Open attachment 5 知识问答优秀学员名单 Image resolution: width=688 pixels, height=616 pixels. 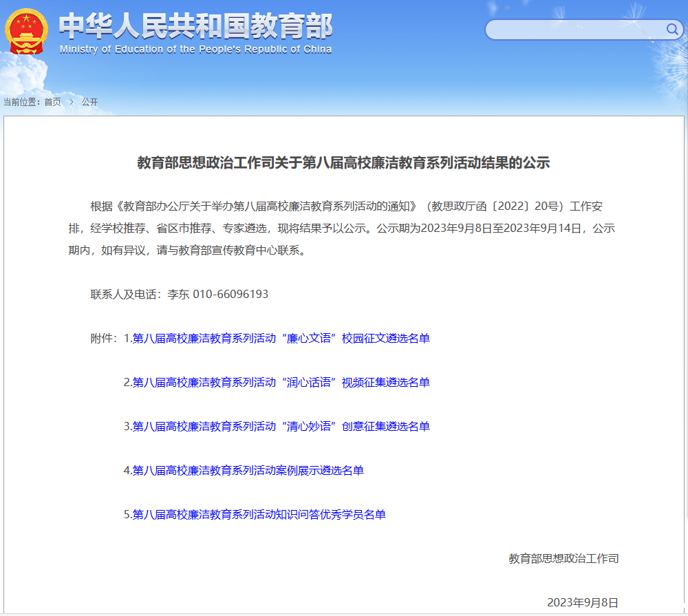tap(259, 514)
